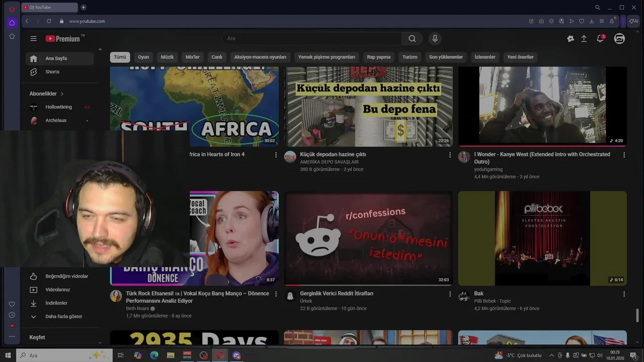Open AMERİKA DEPO SAVAŞLARI channel link

tap(329, 162)
